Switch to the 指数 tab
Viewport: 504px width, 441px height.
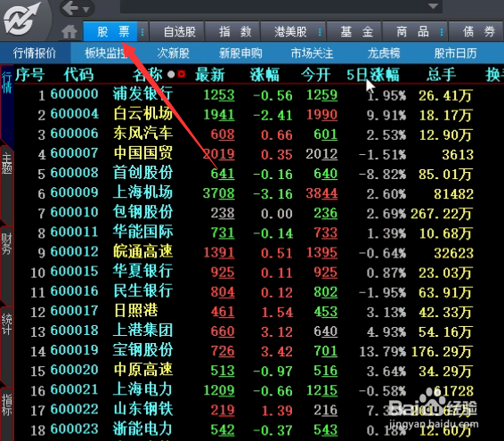232,31
